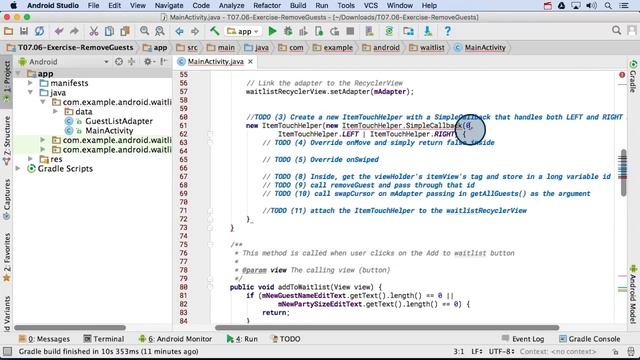Select GuestListAdapter in project tree
The height and width of the screenshot is (360, 640).
click(x=119, y=121)
